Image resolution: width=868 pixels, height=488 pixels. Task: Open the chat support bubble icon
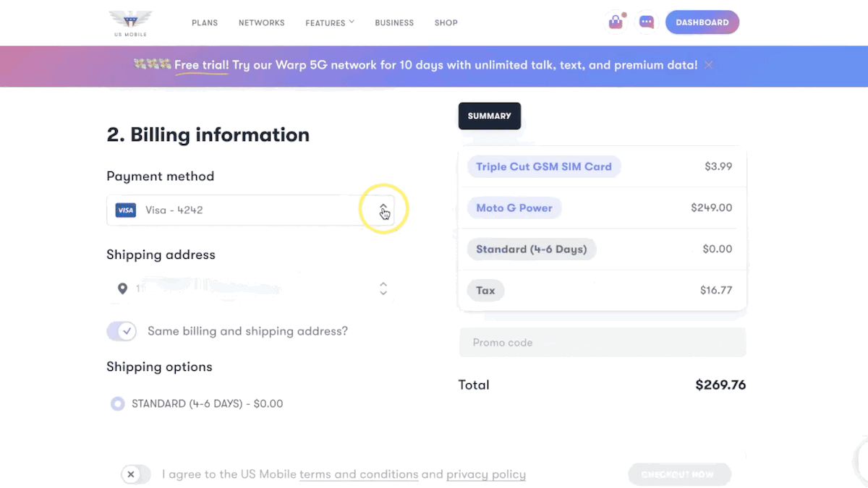tap(645, 22)
